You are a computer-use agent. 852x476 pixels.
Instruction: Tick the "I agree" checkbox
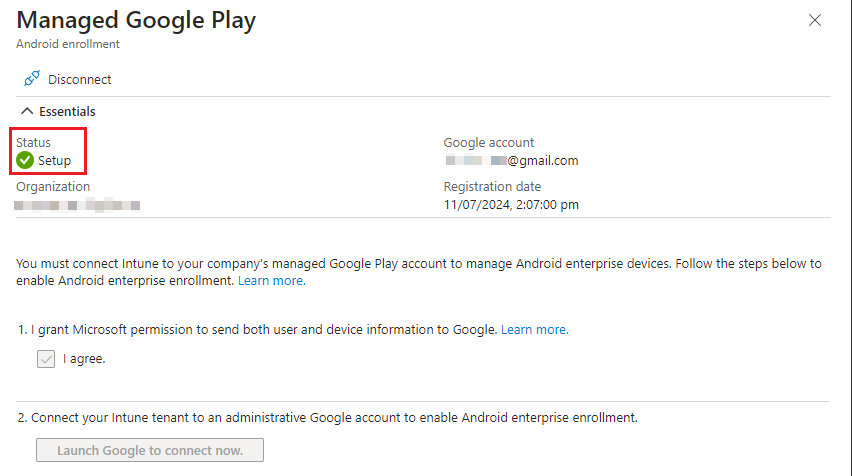pos(46,359)
